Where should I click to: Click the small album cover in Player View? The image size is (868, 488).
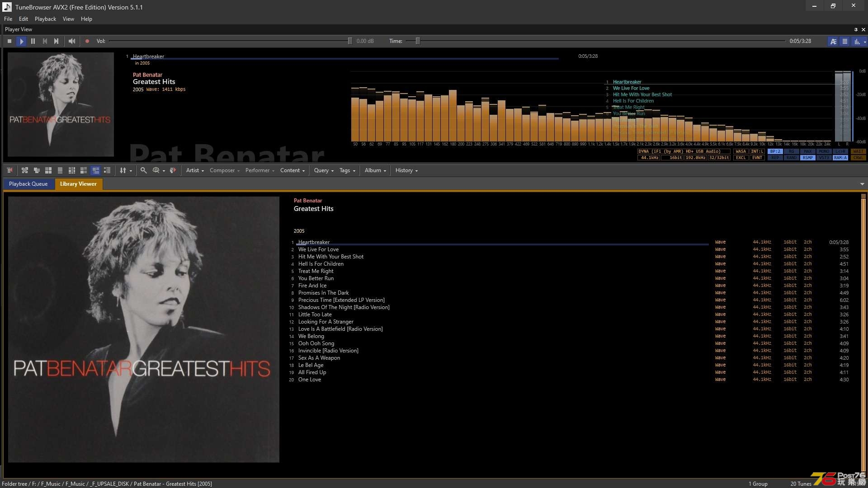[x=61, y=104]
